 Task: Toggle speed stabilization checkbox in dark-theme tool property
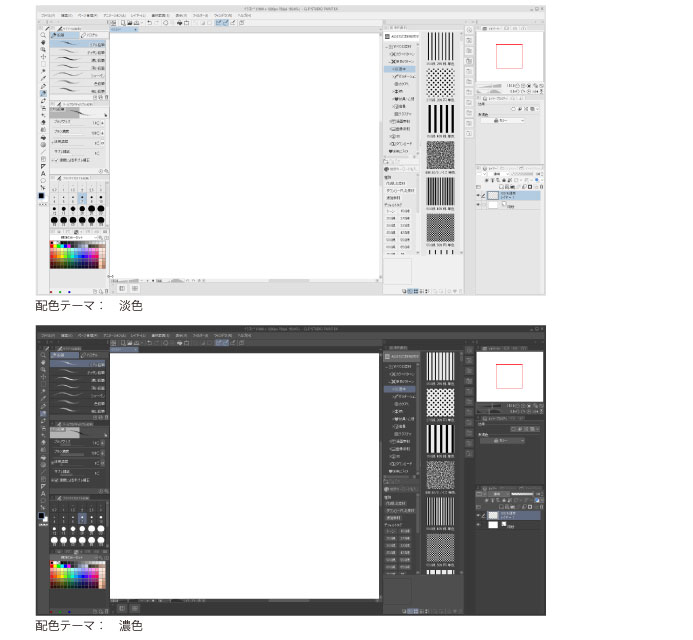coord(56,480)
